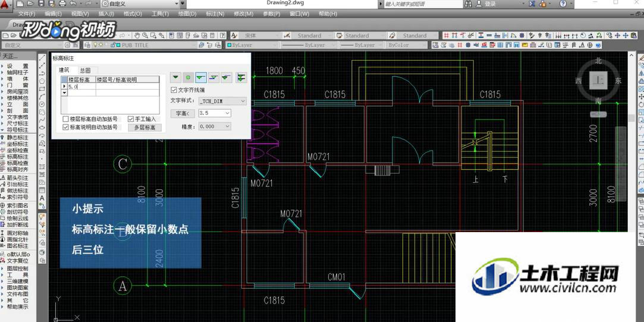Click the 上 face of the view cube
Viewport: 644px width, 322px height.
[x=598, y=80]
